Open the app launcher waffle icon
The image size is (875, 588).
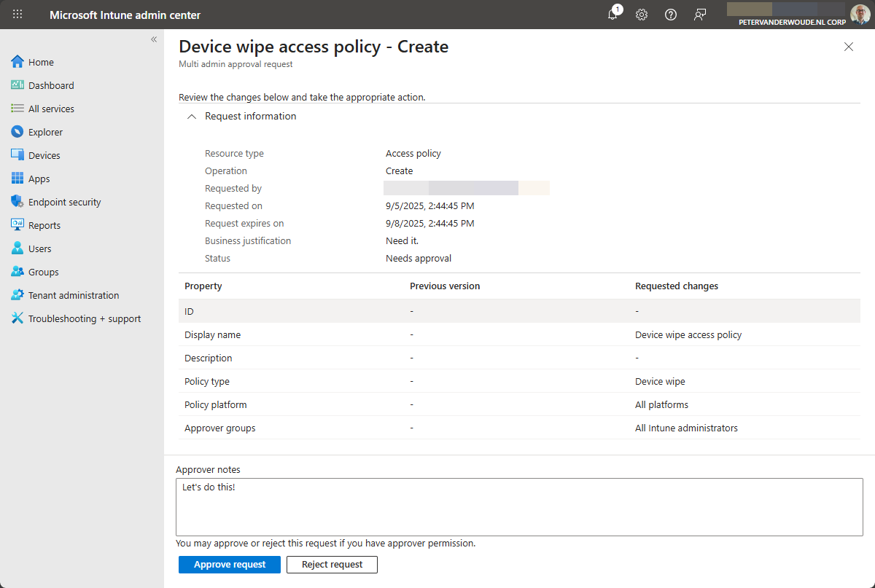coord(17,15)
